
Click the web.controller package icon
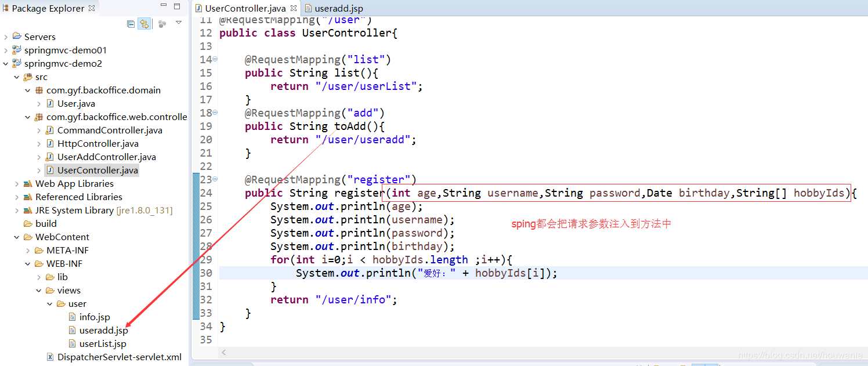click(39, 117)
